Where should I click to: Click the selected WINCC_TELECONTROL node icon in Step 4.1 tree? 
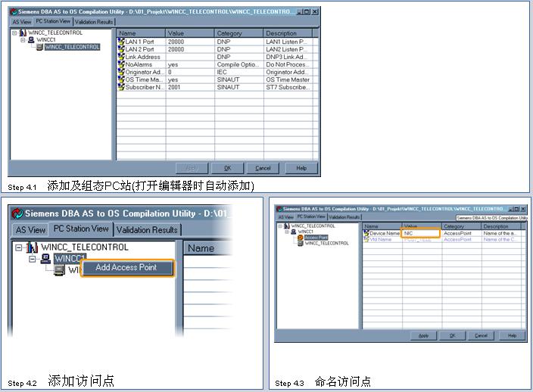coord(40,47)
